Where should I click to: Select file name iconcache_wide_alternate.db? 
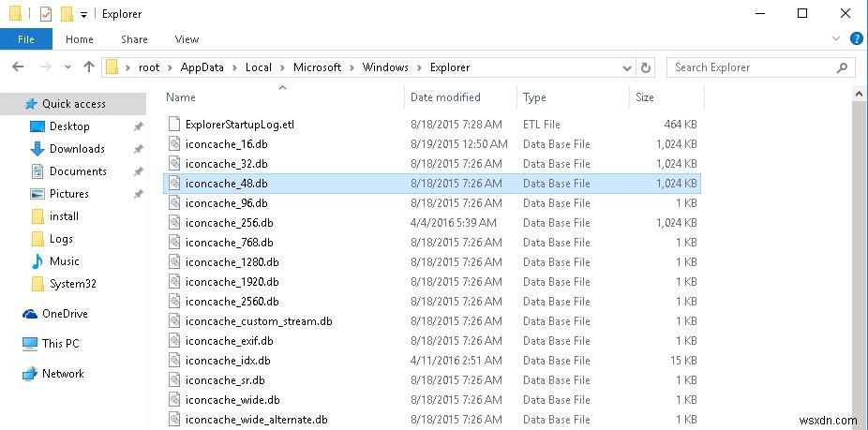256,420
